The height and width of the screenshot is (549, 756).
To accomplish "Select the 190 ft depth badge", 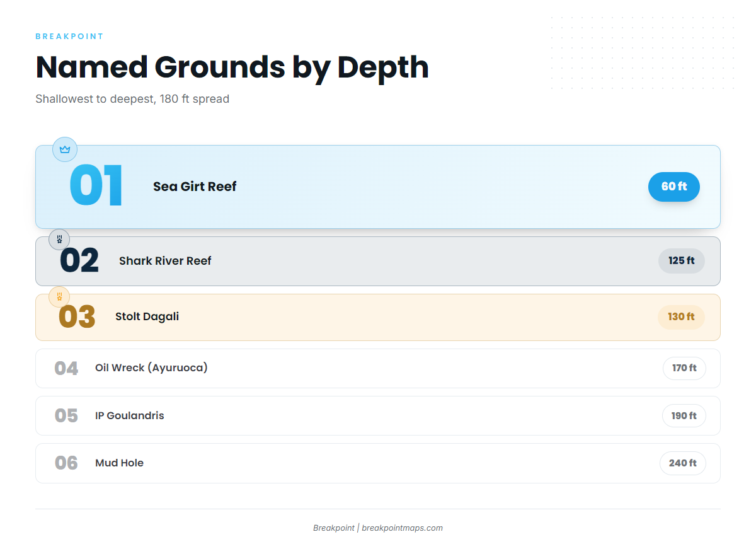I will point(684,416).
